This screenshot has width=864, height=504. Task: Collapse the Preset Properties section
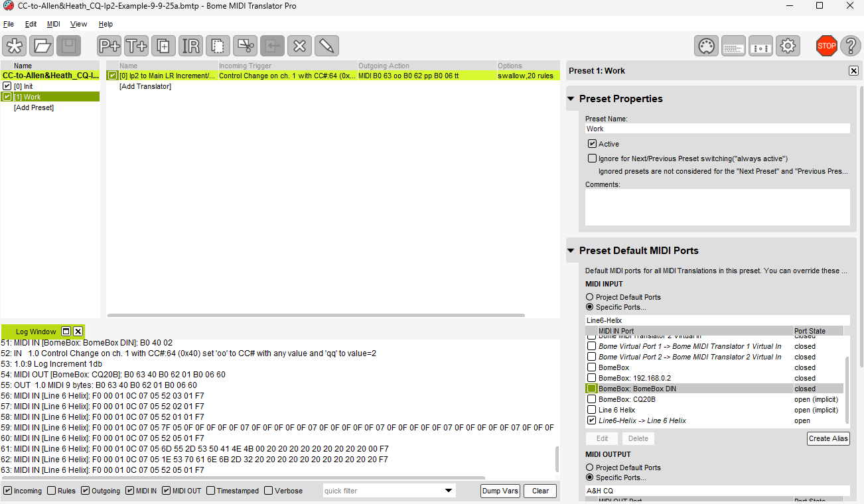[x=571, y=99]
